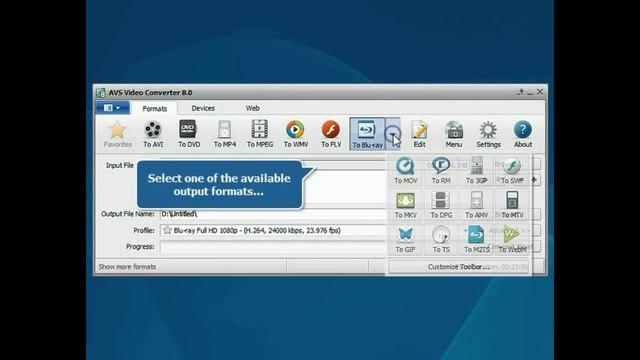Open the Edit tool
This screenshot has height=360, width=640.
click(419, 134)
